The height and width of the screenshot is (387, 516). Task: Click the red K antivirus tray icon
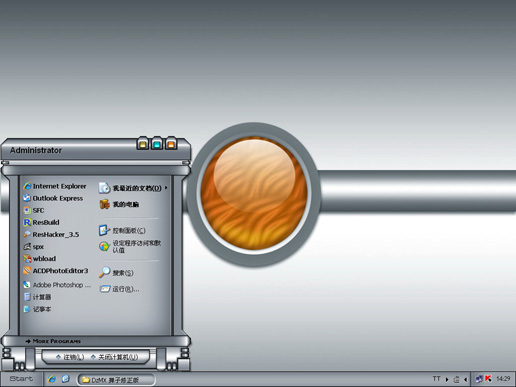coord(488,379)
